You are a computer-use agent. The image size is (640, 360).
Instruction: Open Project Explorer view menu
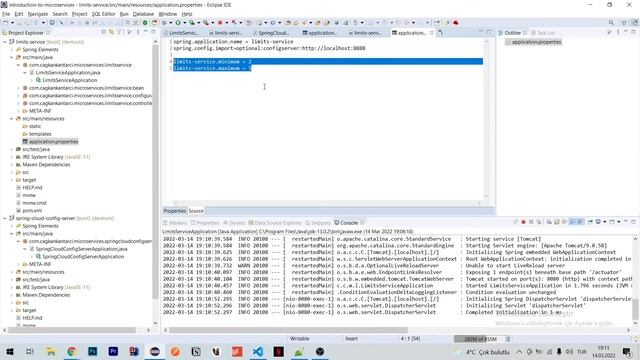pyautogui.click(x=138, y=32)
